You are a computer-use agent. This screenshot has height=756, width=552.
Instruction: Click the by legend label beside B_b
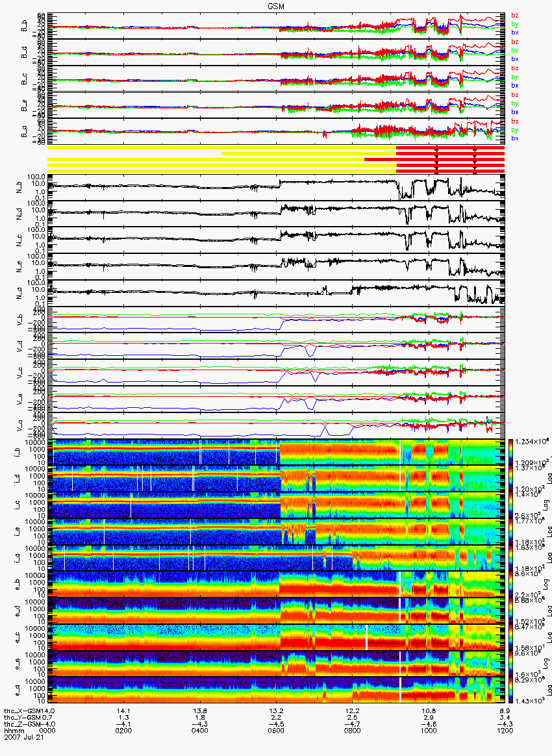click(515, 23)
